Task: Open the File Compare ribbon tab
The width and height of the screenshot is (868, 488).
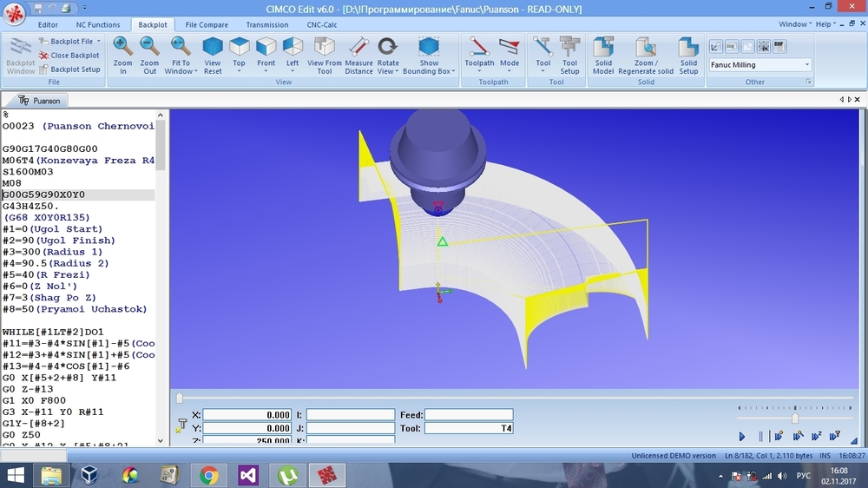Action: tap(207, 25)
